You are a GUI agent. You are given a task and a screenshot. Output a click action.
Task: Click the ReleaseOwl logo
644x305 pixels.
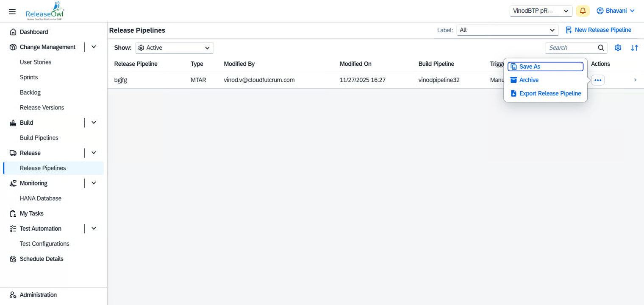44,11
